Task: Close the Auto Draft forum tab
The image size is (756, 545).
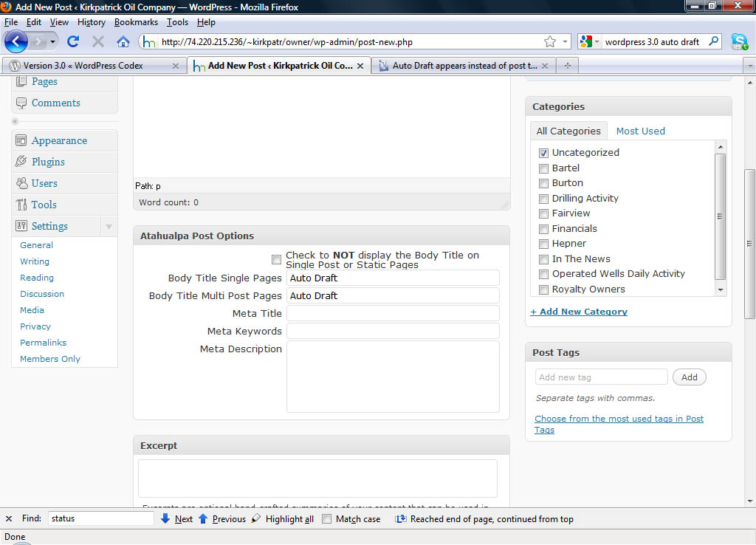Action: (545, 66)
